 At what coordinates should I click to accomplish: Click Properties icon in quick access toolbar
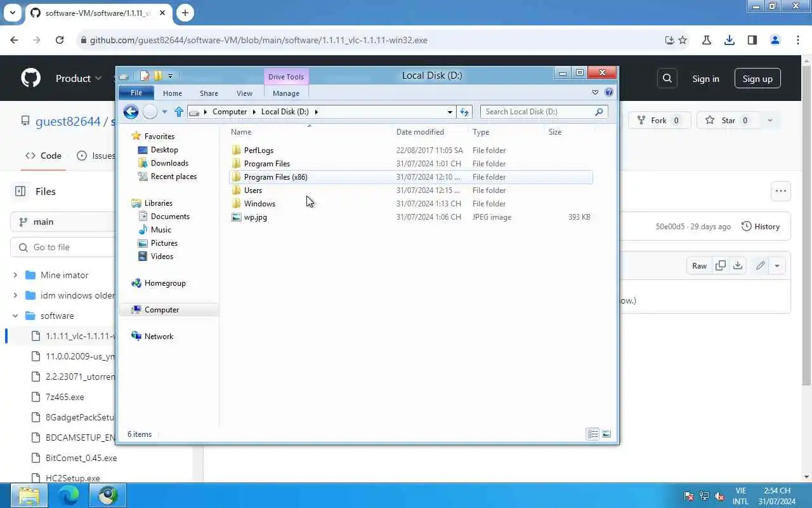coord(145,76)
